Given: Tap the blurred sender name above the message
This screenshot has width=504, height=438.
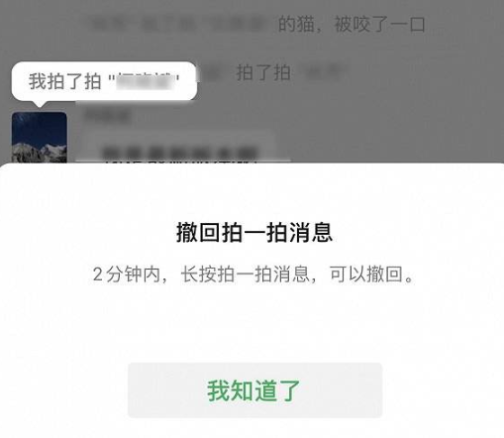Looking at the screenshot, I should [107, 115].
